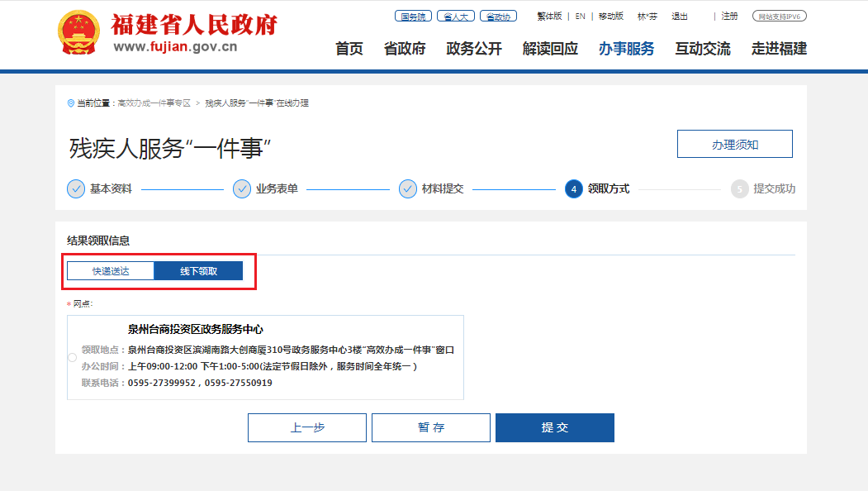Image resolution: width=868 pixels, height=491 pixels.
Task: Click the step 4 领取方式 circle
Action: 574,188
